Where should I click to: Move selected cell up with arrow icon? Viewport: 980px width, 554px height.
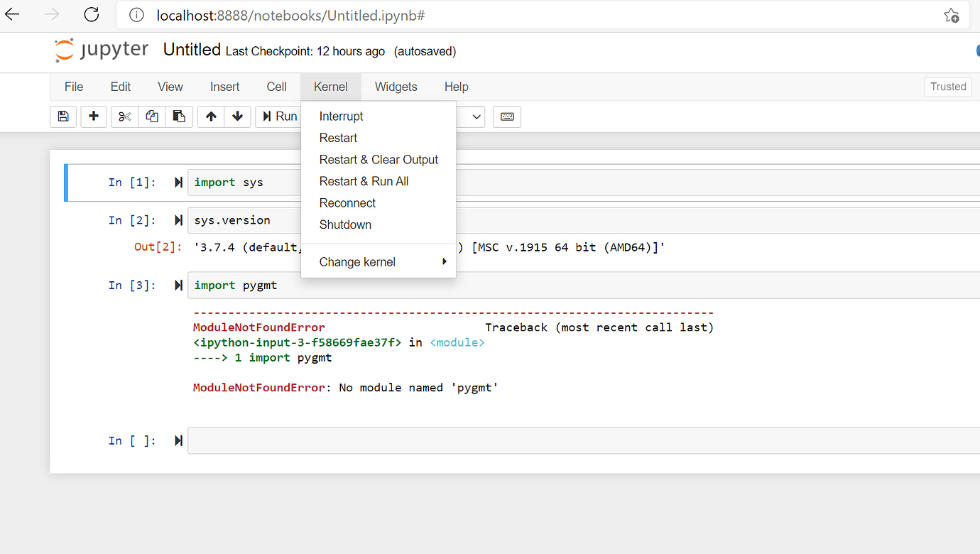(x=210, y=116)
